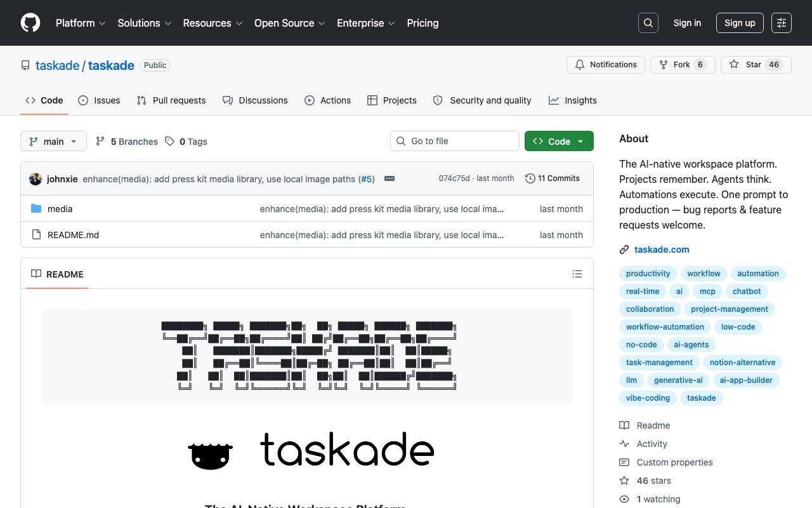Click the ai-agents topic tag

tap(691, 345)
